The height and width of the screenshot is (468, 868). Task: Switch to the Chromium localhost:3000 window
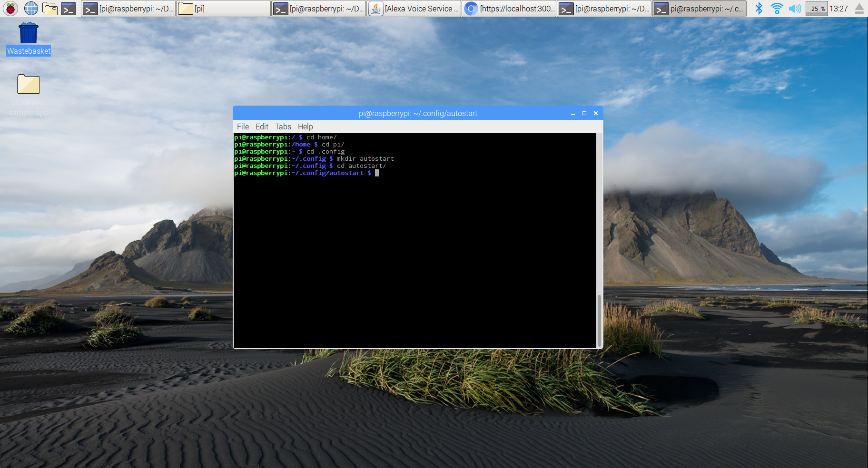point(508,8)
